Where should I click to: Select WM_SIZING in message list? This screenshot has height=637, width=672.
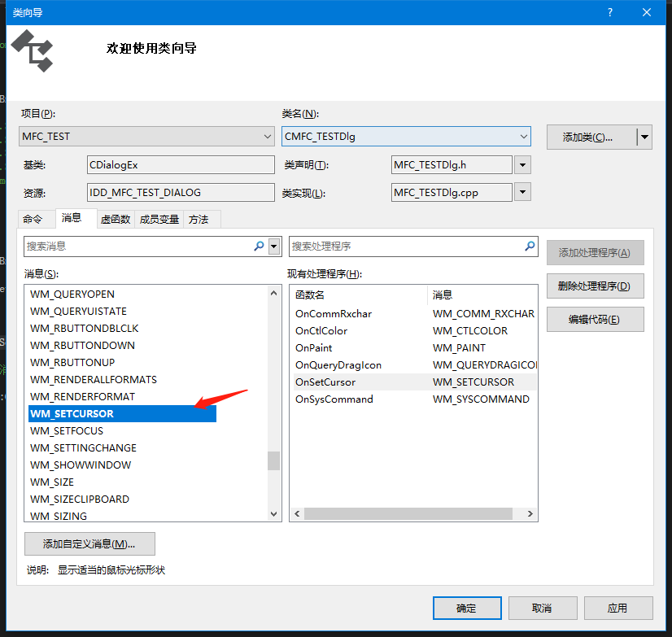click(59, 516)
